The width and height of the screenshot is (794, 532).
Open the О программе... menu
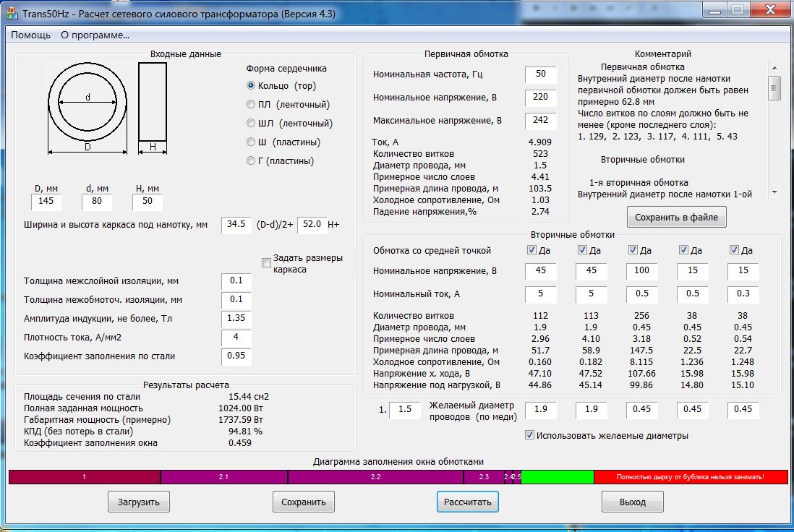click(x=95, y=35)
